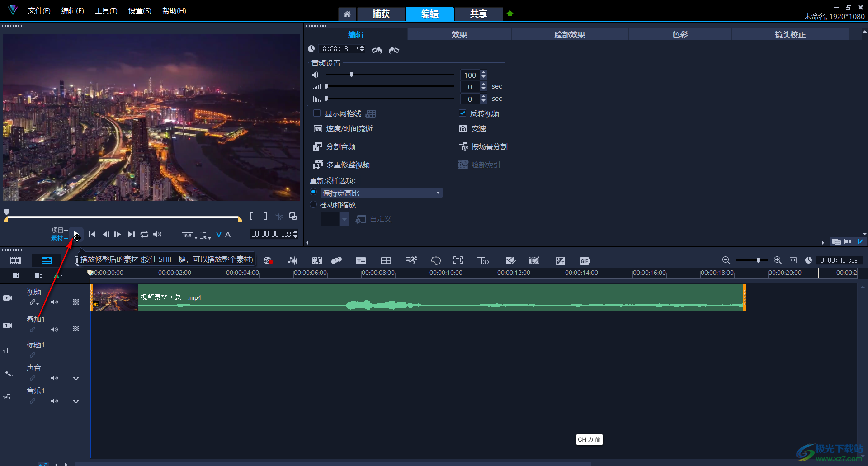868x466 pixels.
Task: Switch to Face Effects tab
Action: [x=570, y=34]
